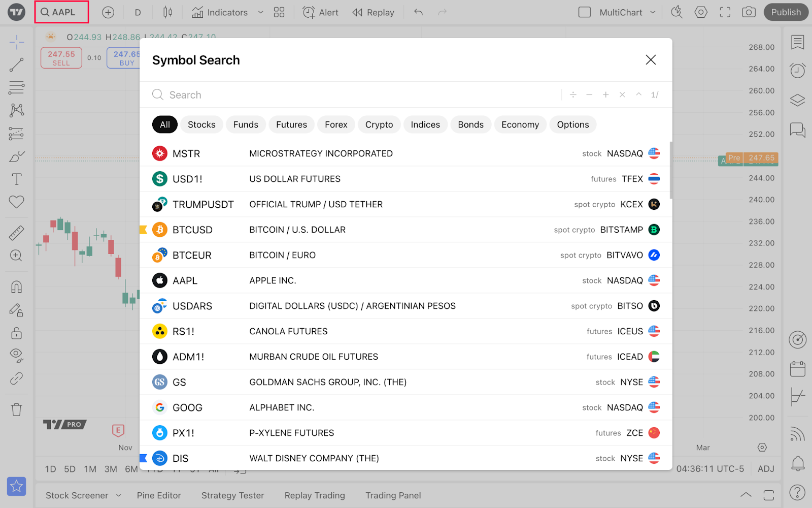Select the ruler measure tool

(x=17, y=233)
